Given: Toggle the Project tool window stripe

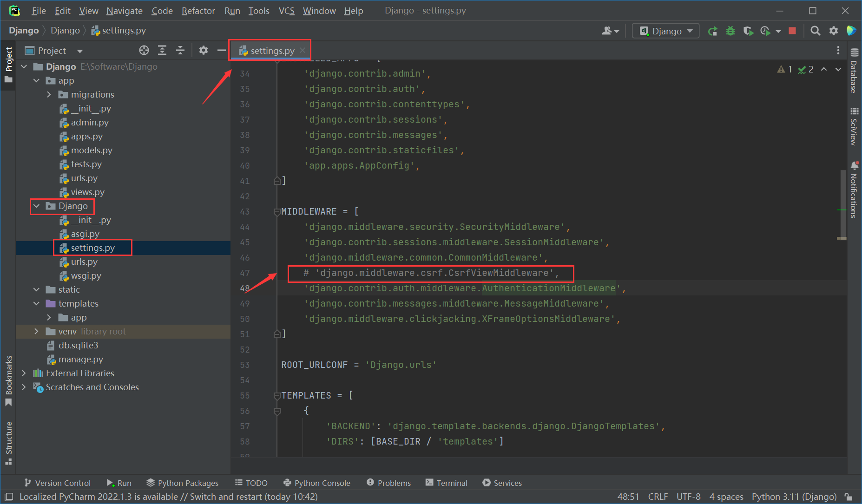Looking at the screenshot, I should point(8,65).
